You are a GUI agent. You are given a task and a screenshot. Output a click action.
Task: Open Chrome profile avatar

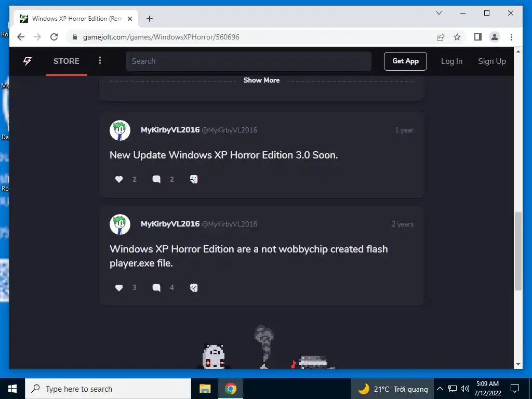click(495, 37)
